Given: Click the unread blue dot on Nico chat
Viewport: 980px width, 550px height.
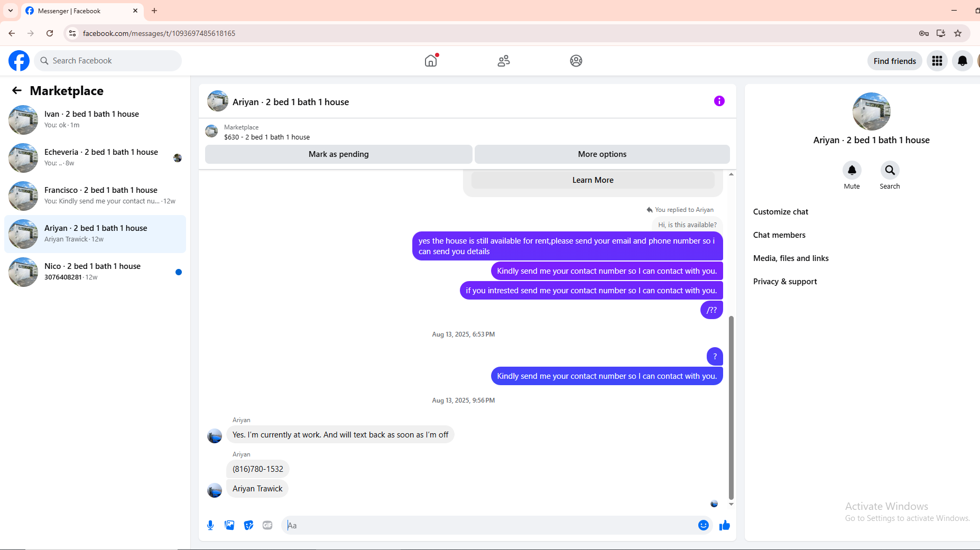Looking at the screenshot, I should click(x=179, y=272).
